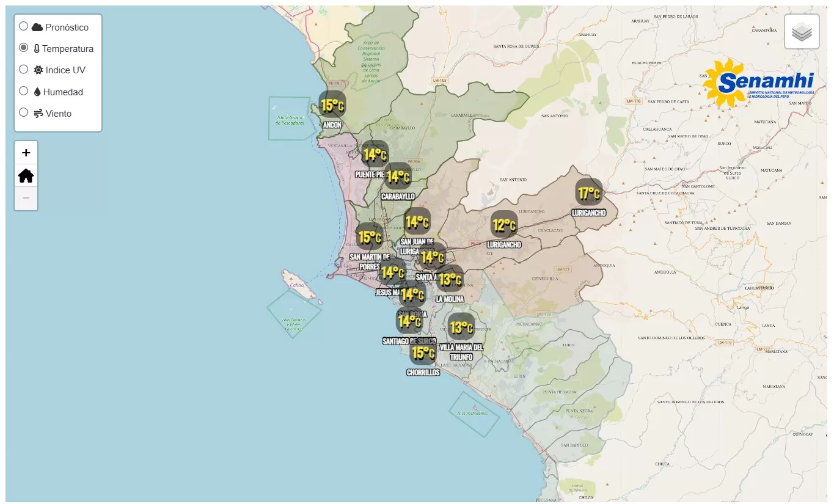Click the Ancon 15°C temperature marker

[332, 105]
